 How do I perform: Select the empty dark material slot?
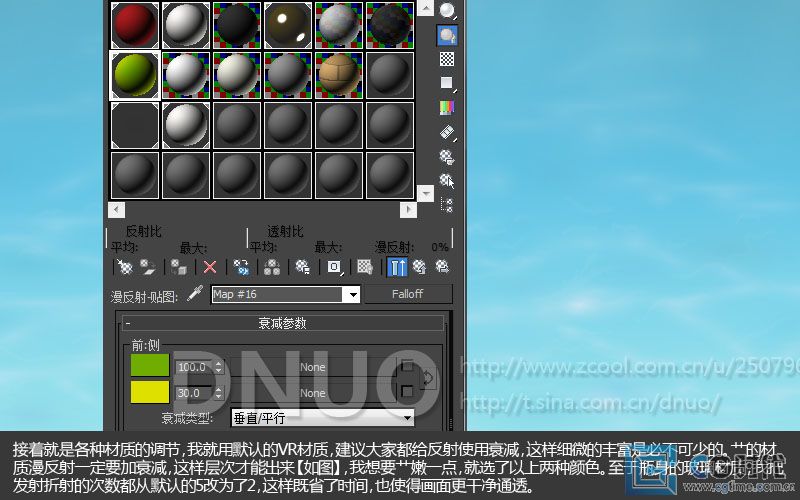click(x=135, y=125)
